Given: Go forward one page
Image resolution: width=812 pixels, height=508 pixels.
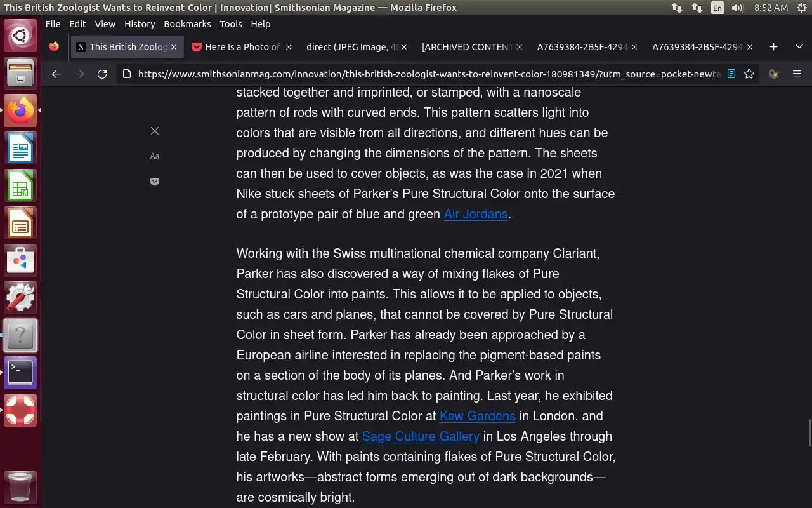Looking at the screenshot, I should click(x=79, y=74).
